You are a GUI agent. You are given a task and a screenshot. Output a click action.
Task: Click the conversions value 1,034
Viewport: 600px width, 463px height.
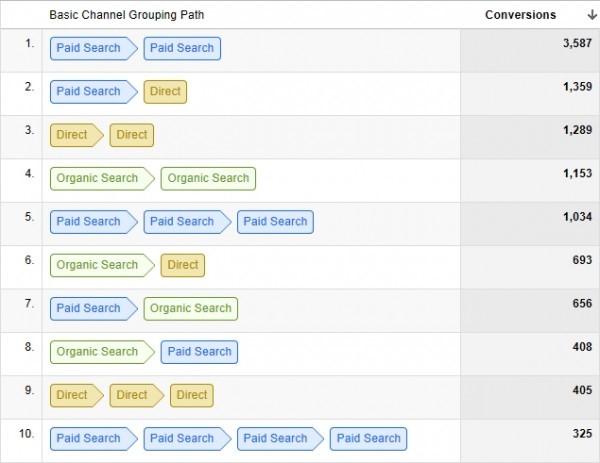point(577,217)
